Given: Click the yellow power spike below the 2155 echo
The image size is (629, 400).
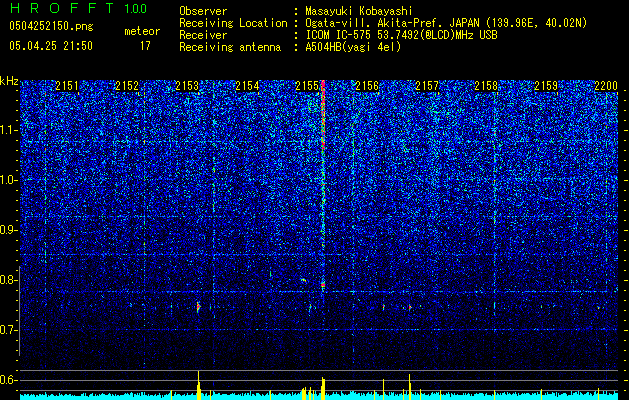Looking at the screenshot, I should [323, 388].
